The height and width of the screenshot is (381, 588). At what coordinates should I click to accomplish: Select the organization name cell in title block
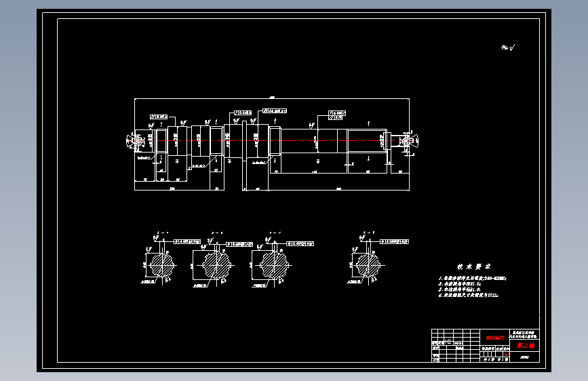[x=524, y=334]
